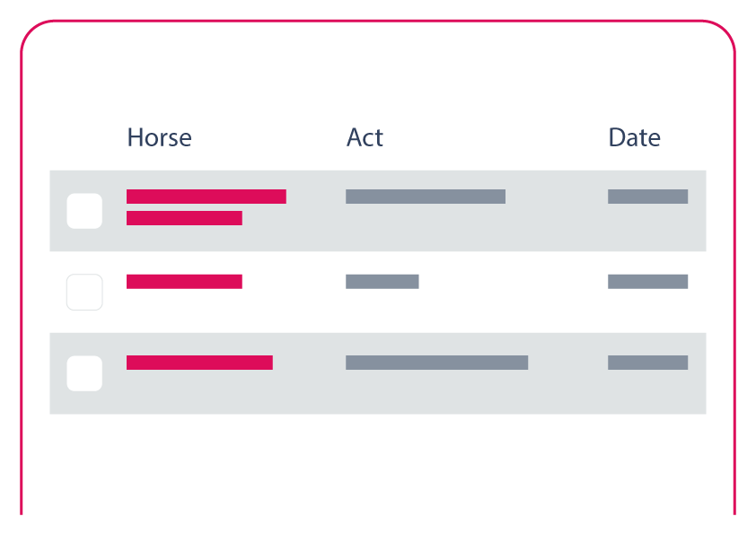Toggle the middle row checkbox

point(84,293)
